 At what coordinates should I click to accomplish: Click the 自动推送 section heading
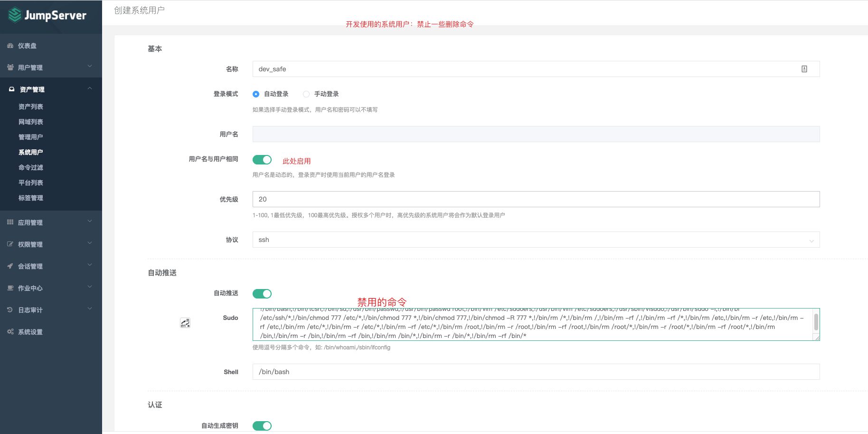162,272
